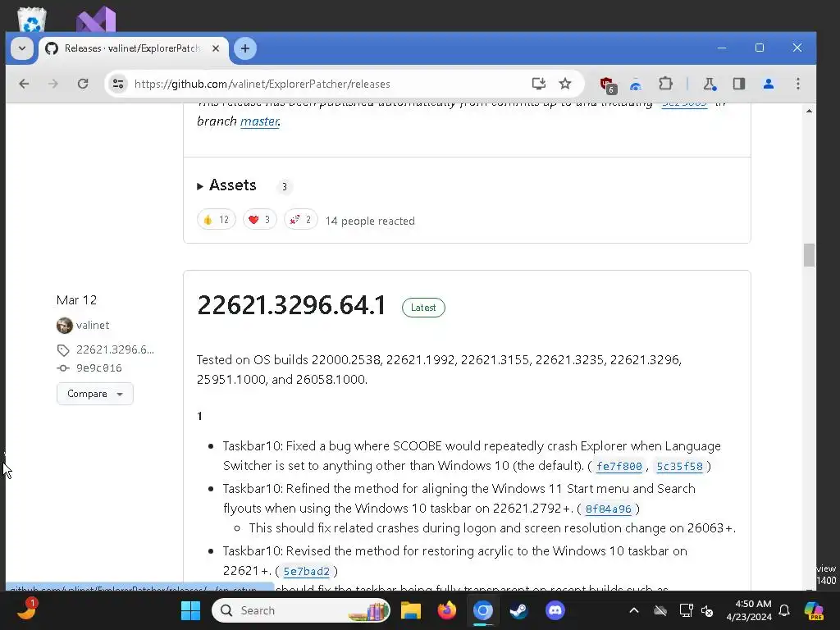This screenshot has height=630, width=840.
Task: Click valinet's avatar image
Action: click(x=64, y=325)
